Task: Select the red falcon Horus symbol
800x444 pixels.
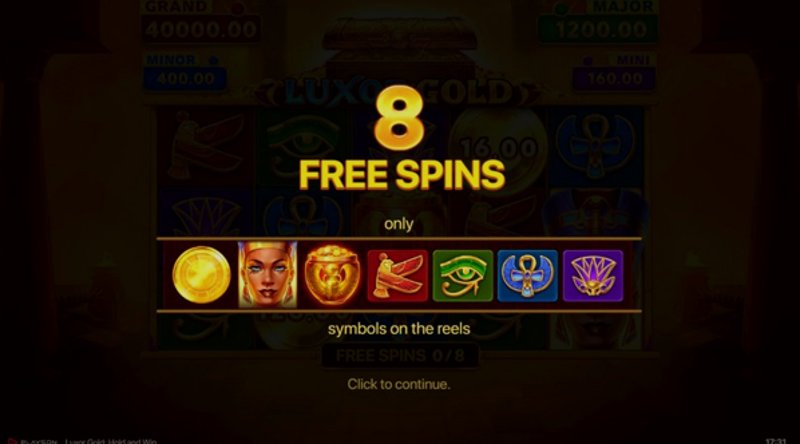Action: pos(397,276)
